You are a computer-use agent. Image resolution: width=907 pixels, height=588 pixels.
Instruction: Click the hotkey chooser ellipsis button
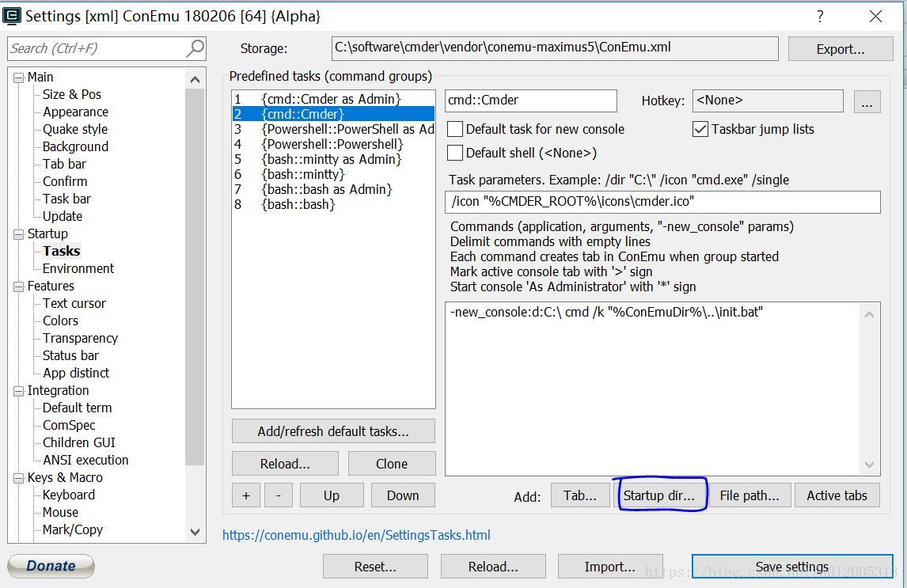(867, 101)
